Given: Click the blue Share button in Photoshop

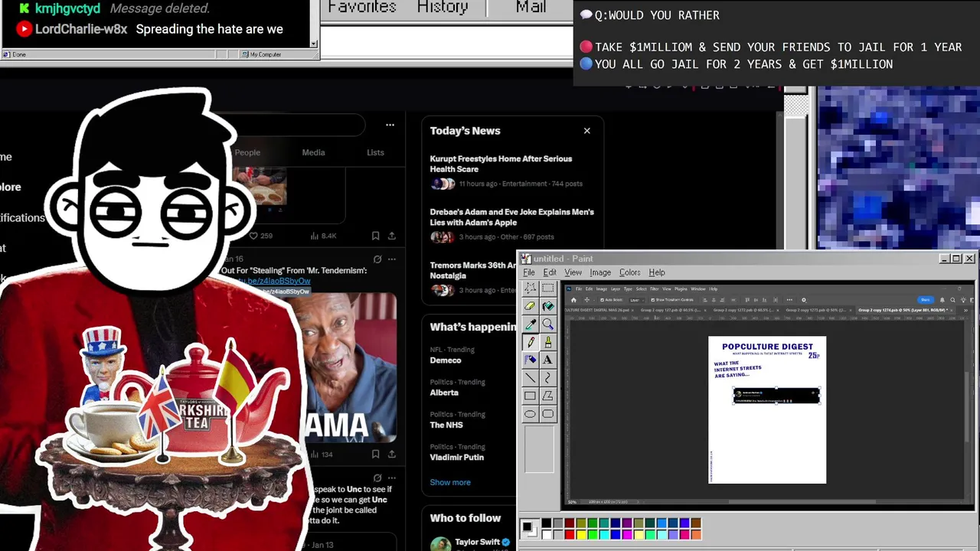Looking at the screenshot, I should pyautogui.click(x=925, y=300).
